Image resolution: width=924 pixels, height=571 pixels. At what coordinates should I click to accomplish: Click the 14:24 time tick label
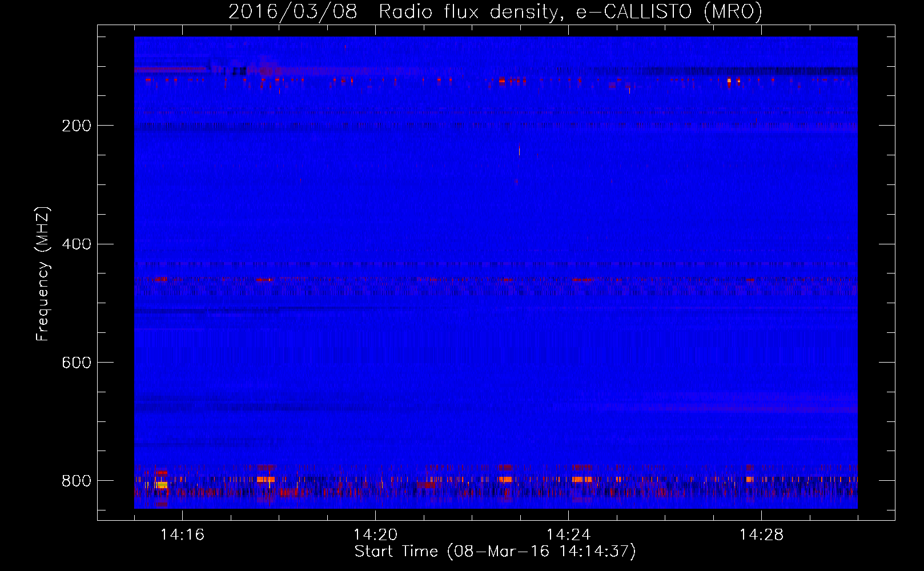tap(568, 535)
